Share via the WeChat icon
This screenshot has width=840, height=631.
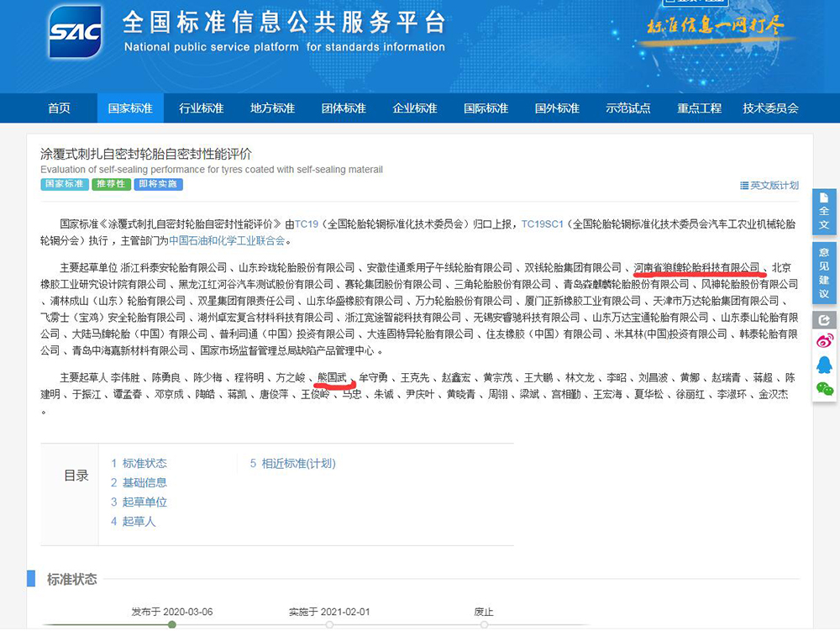[824, 388]
